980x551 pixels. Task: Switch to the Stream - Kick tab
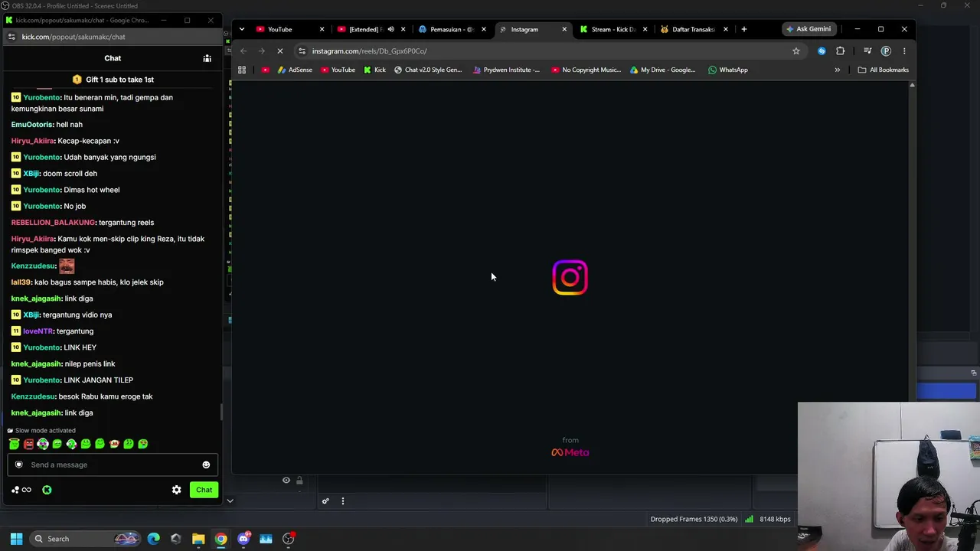click(x=613, y=29)
